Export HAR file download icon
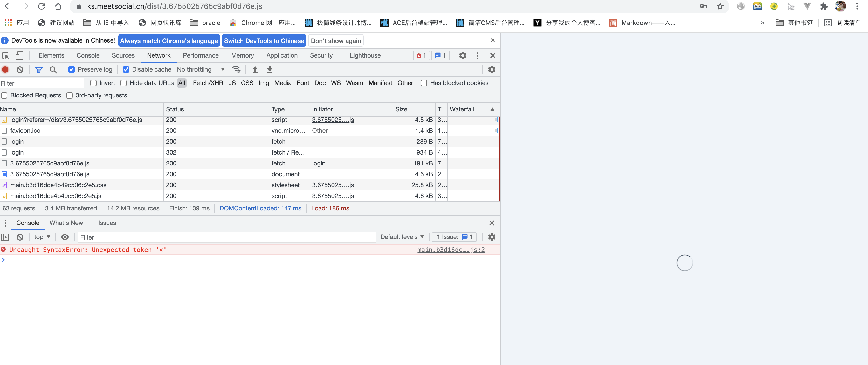 (270, 70)
